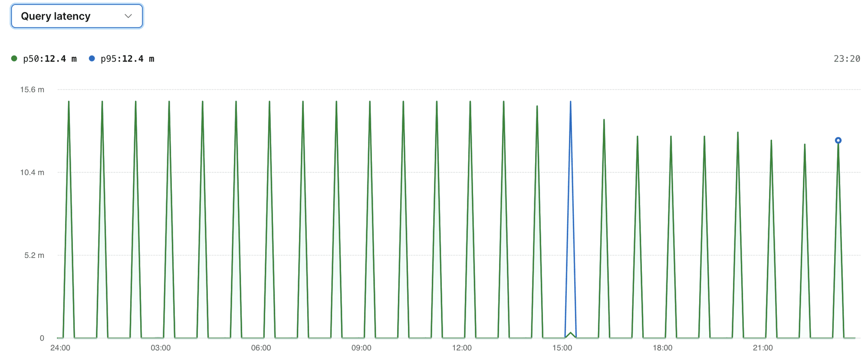Click the 0 y-axis label
This screenshot has height=359, width=868.
pyautogui.click(x=42, y=338)
